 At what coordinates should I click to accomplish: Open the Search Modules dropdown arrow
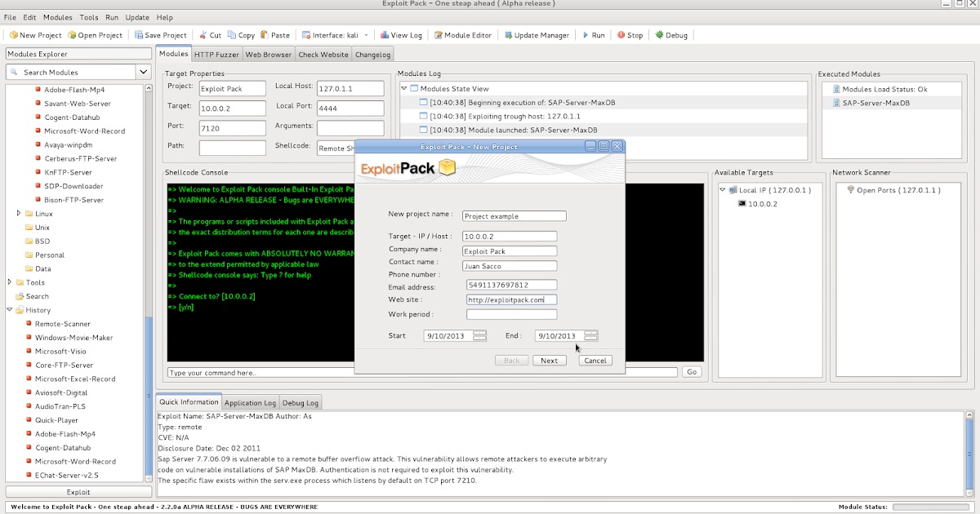coord(143,72)
